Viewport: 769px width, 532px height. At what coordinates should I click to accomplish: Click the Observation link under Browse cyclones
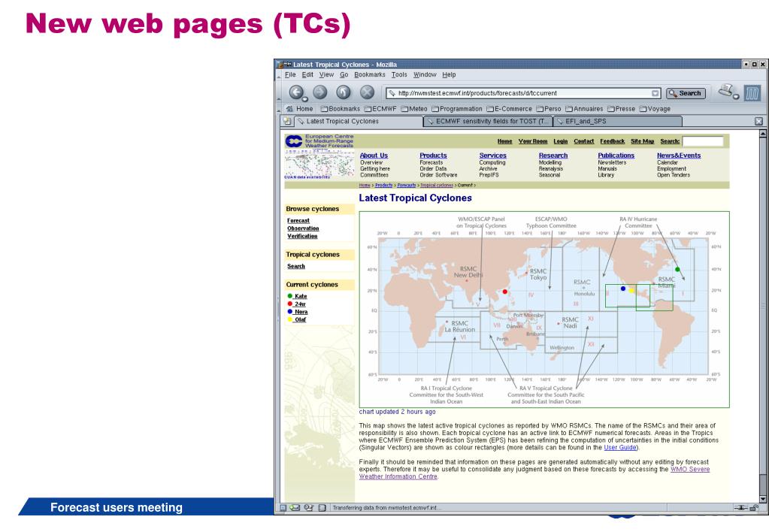tap(303, 228)
